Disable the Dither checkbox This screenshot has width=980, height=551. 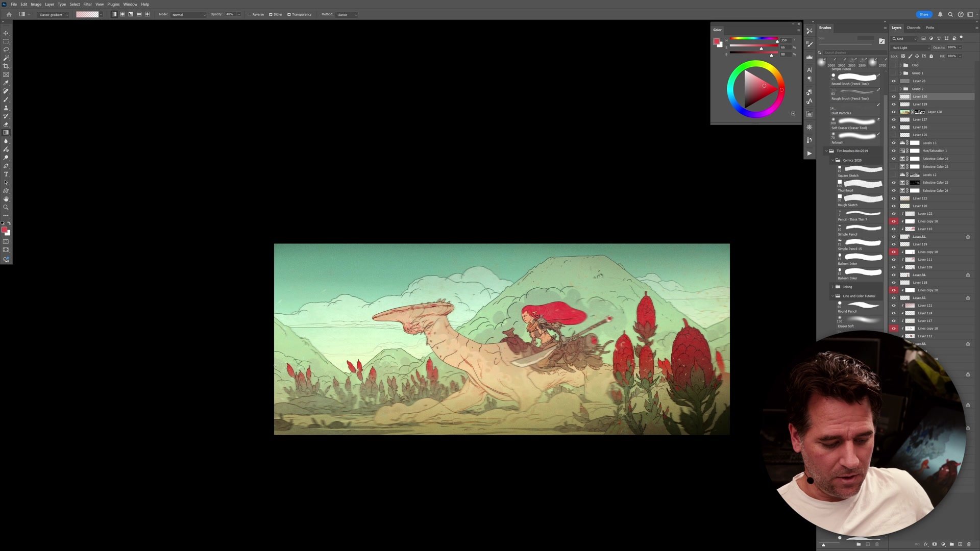point(271,14)
